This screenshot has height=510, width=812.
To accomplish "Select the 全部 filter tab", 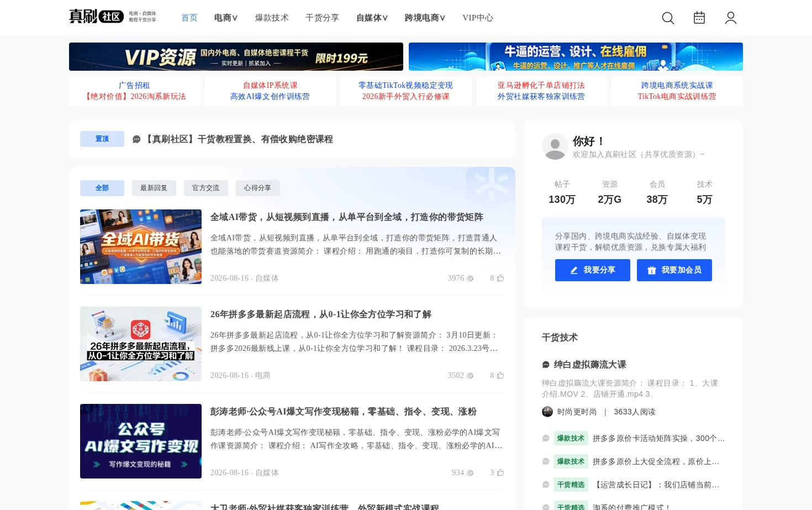I will pyautogui.click(x=102, y=188).
